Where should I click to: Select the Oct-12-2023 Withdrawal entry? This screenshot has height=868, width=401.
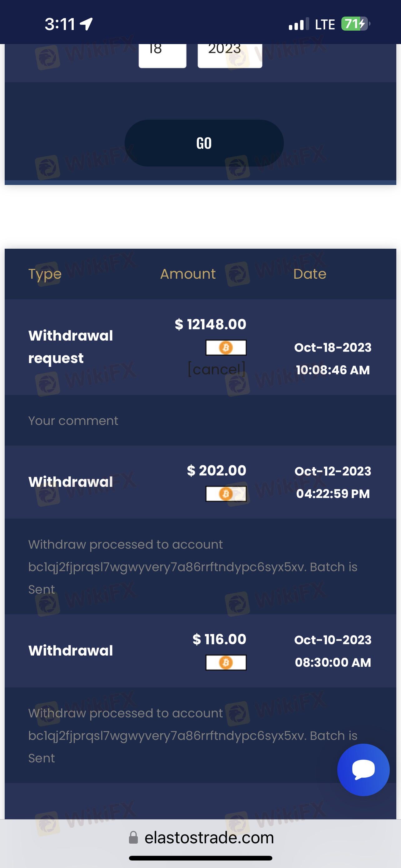click(200, 482)
